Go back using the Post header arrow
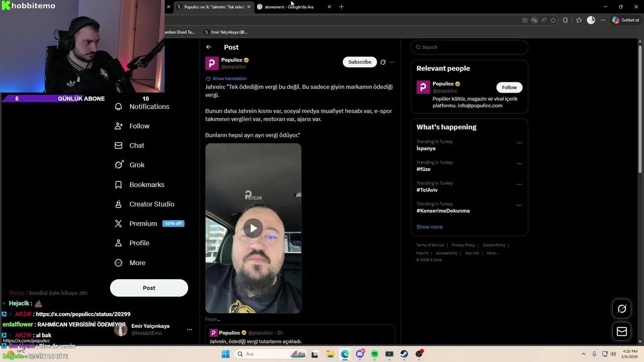 coord(209,47)
